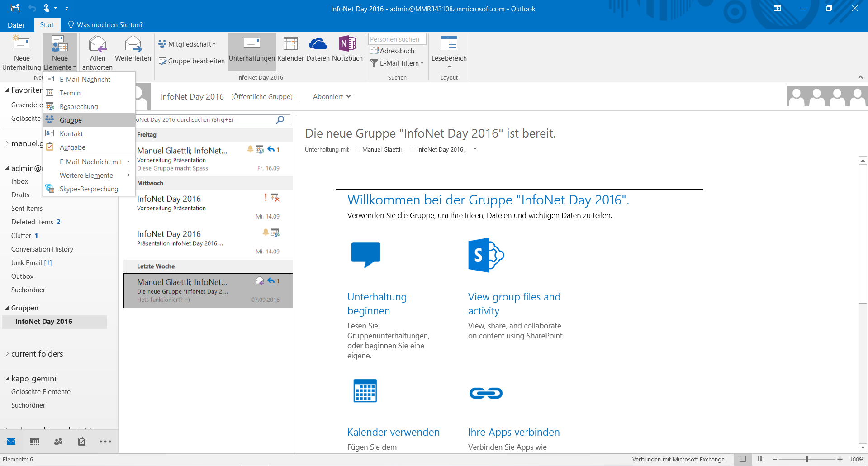Open the Unterhaltung beginnen link

[x=377, y=304]
